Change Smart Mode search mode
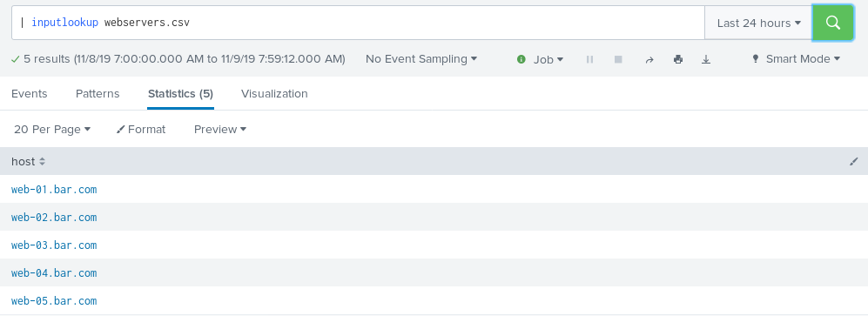Screen dimensions: 868x336 click(796, 58)
